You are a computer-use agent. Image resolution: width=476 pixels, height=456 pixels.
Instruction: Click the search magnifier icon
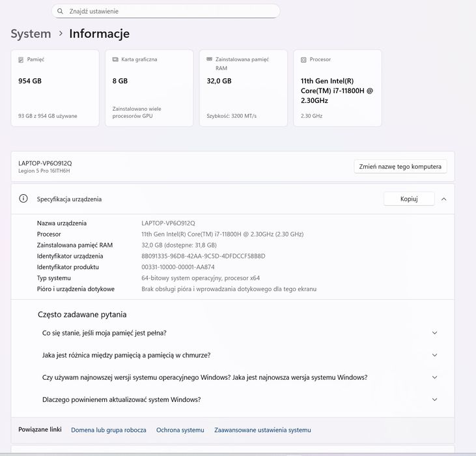tap(60, 11)
